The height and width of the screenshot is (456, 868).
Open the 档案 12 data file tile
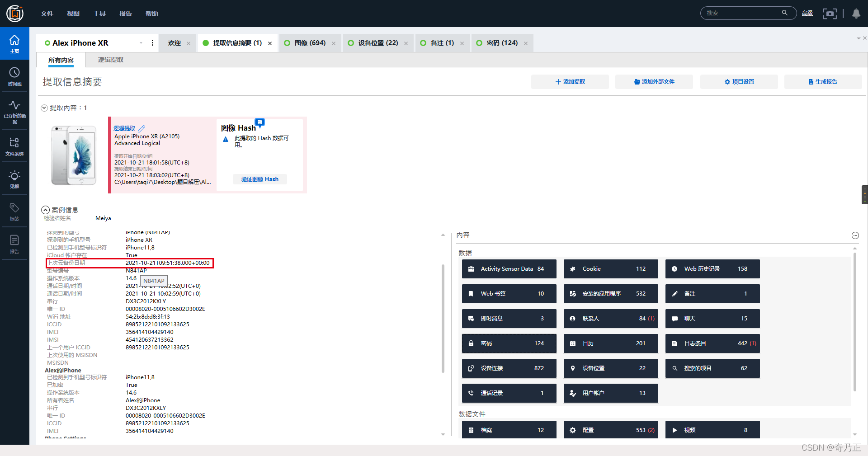click(509, 430)
